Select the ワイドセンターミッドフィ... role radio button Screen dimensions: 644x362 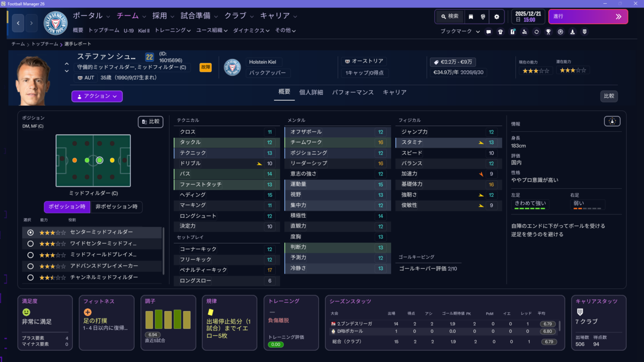[x=31, y=243]
